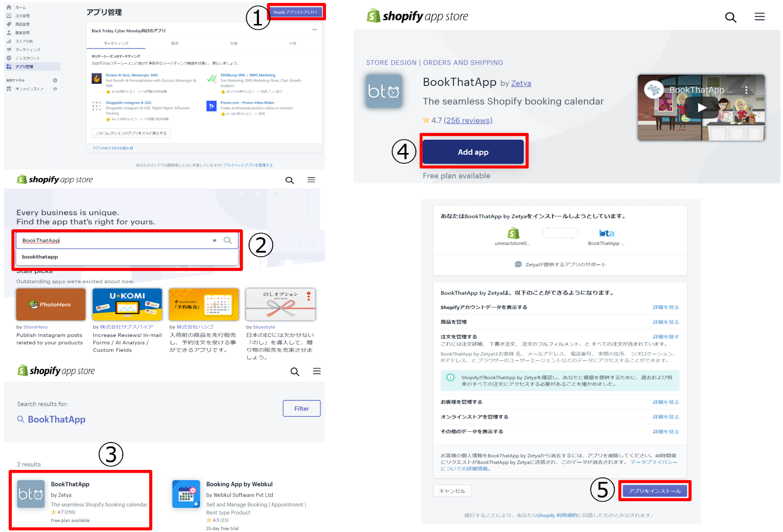783x532 pixels.
Task: Clear the BookThatApp search text with × icon
Action: [x=214, y=241]
